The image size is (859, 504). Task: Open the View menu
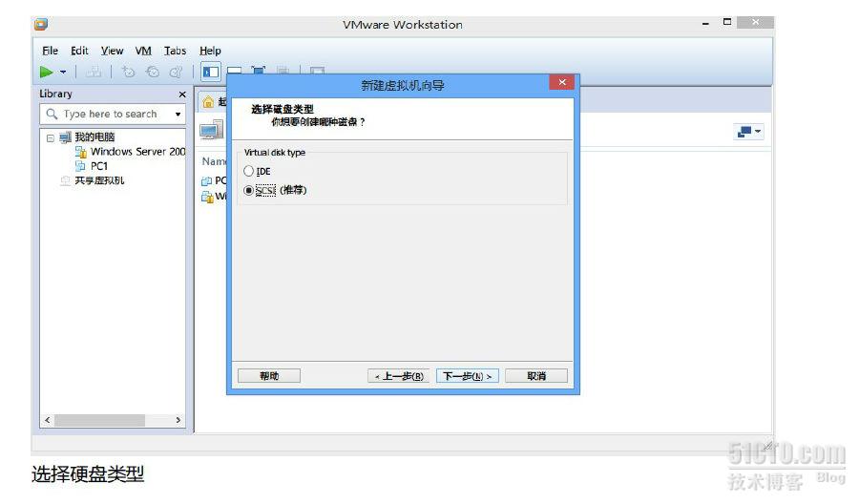[x=112, y=51]
